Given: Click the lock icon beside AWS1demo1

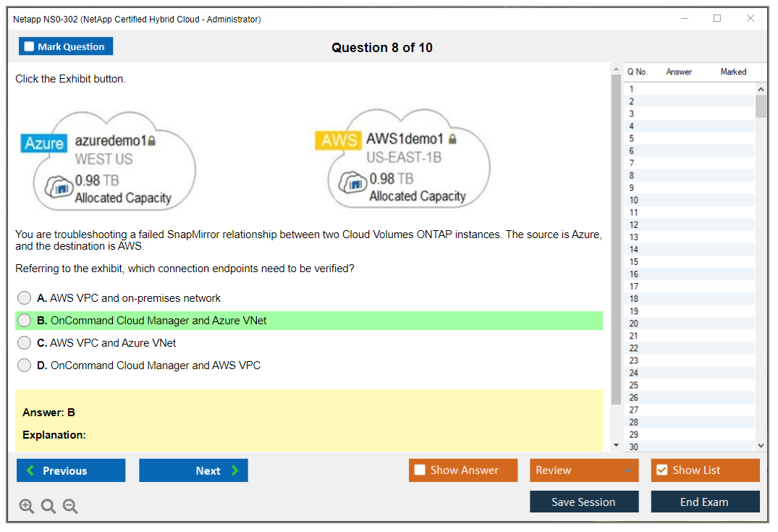Looking at the screenshot, I should pyautogui.click(x=452, y=138).
